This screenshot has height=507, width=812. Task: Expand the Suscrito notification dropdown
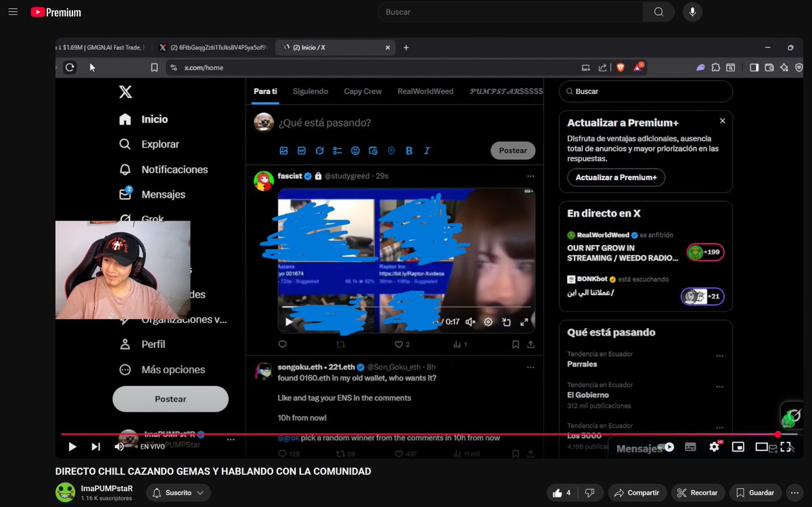[x=178, y=493]
